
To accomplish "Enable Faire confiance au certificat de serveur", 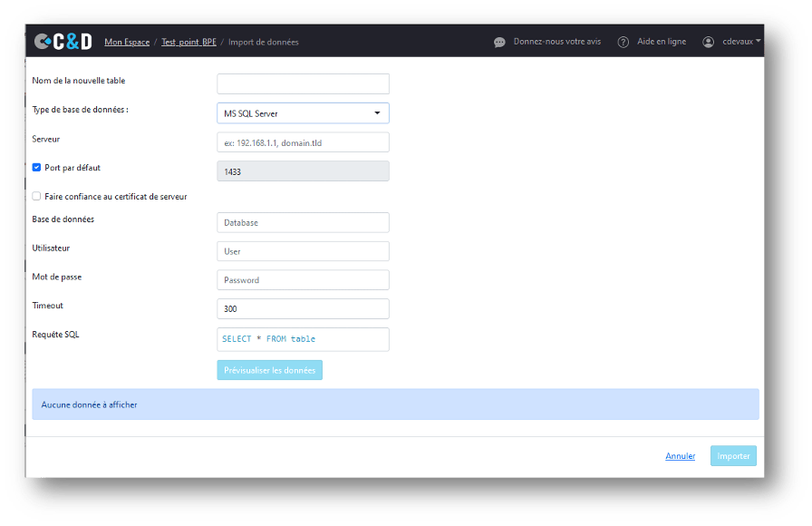I will pos(37,196).
